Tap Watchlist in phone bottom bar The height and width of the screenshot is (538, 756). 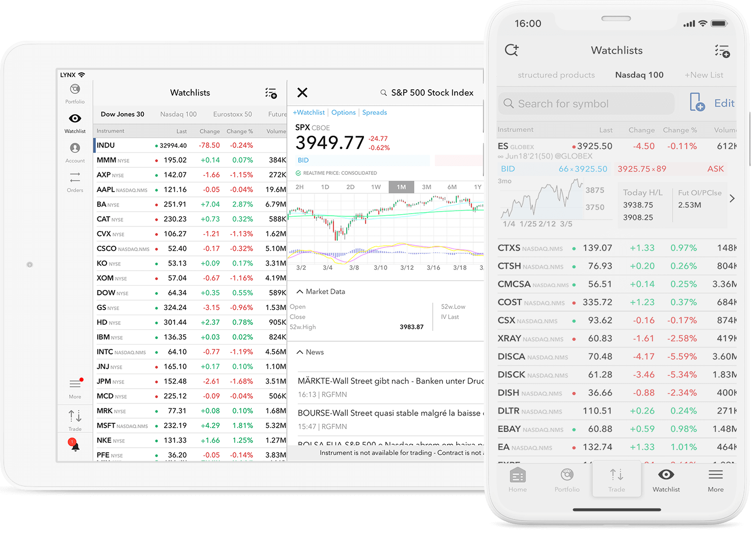coord(666,480)
